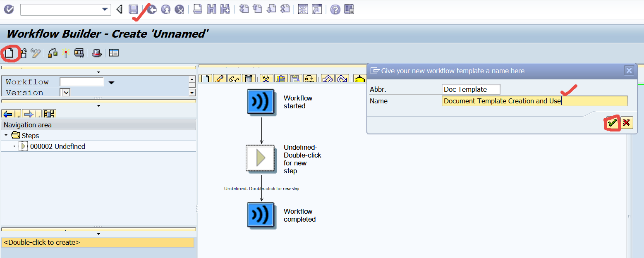Image resolution: width=644 pixels, height=258 pixels.
Task: Open the SAP Help question mark icon
Action: click(335, 9)
